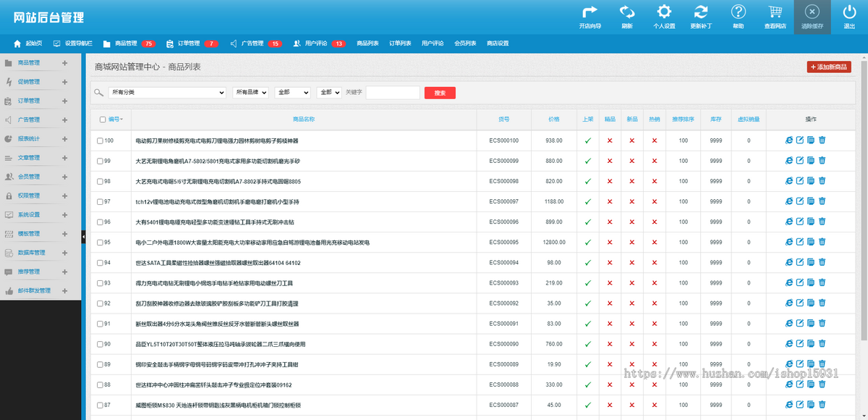The height and width of the screenshot is (420, 868).
Task: Click the 关键字 keyword input field
Action: click(x=393, y=93)
